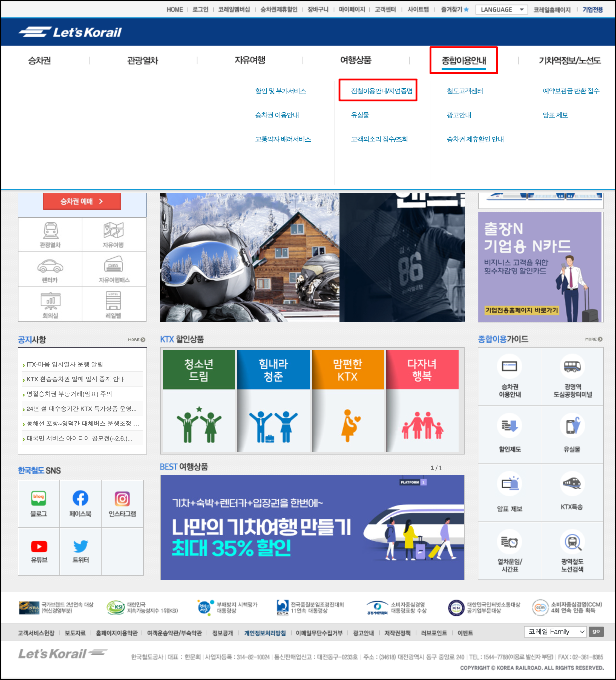Click the 즐겨찾기 star favorite icon
Viewport: 616px width, 680px height.
tap(467, 9)
